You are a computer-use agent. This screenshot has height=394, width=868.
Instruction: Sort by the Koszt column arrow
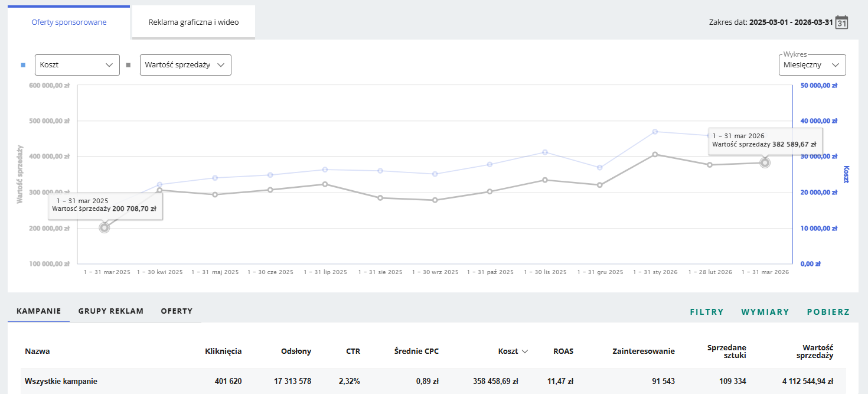click(x=524, y=351)
